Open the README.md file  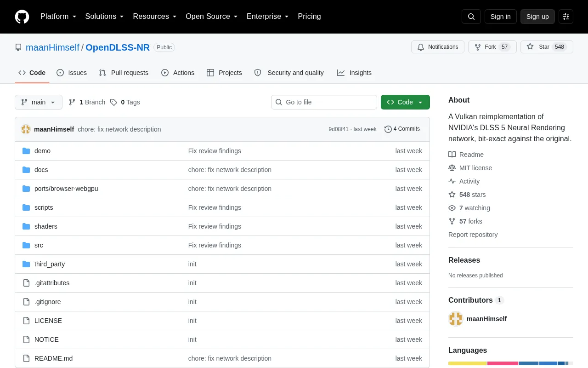click(53, 358)
